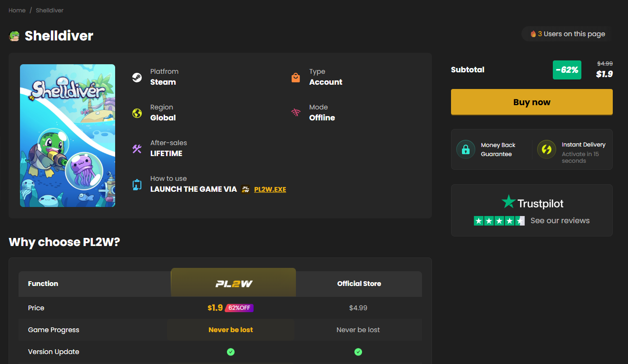
Task: Click the Steam platform value text
Action: point(163,82)
